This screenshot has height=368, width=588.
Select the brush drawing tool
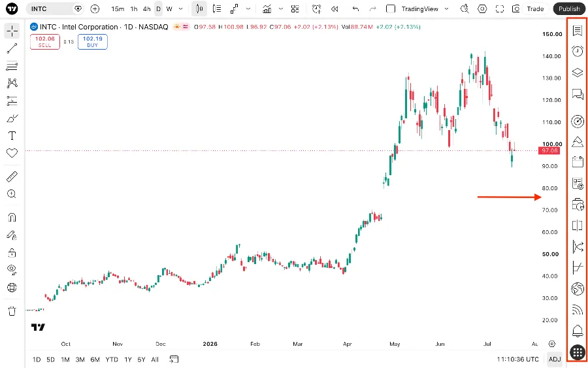coord(12,118)
